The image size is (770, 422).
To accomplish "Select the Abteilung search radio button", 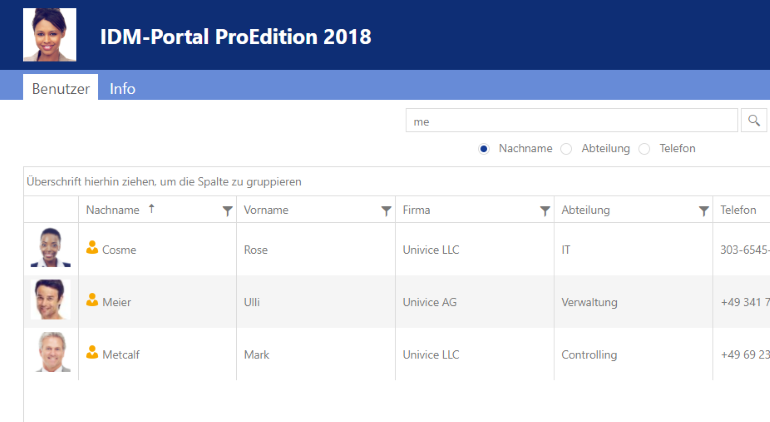I will [x=566, y=149].
